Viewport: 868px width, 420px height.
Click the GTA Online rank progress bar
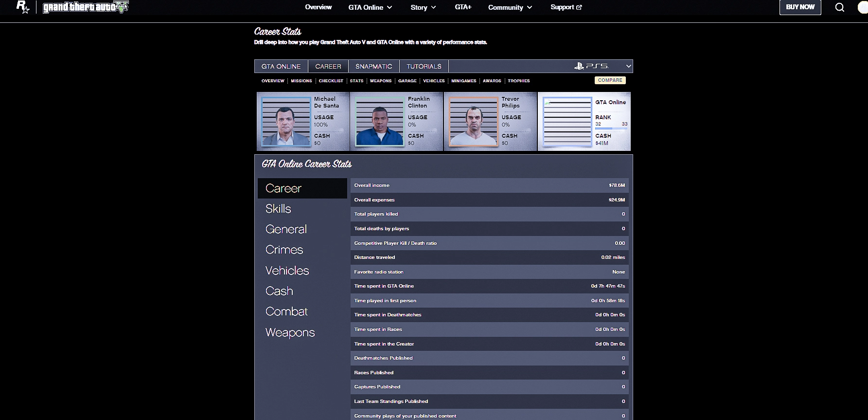(611, 128)
